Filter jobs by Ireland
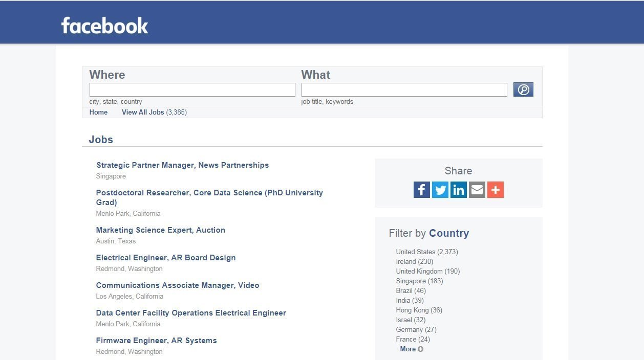 pos(414,261)
